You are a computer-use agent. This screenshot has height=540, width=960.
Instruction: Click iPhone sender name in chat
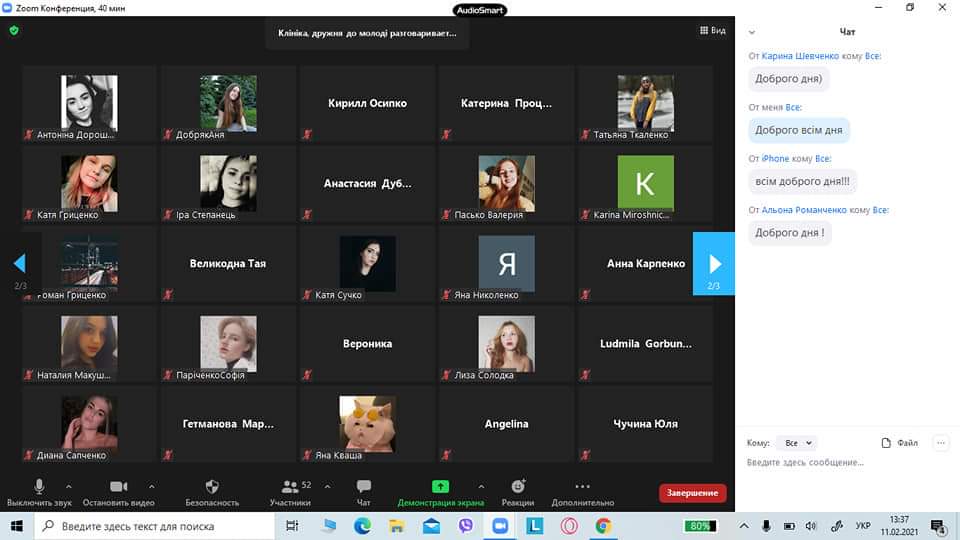click(x=775, y=159)
